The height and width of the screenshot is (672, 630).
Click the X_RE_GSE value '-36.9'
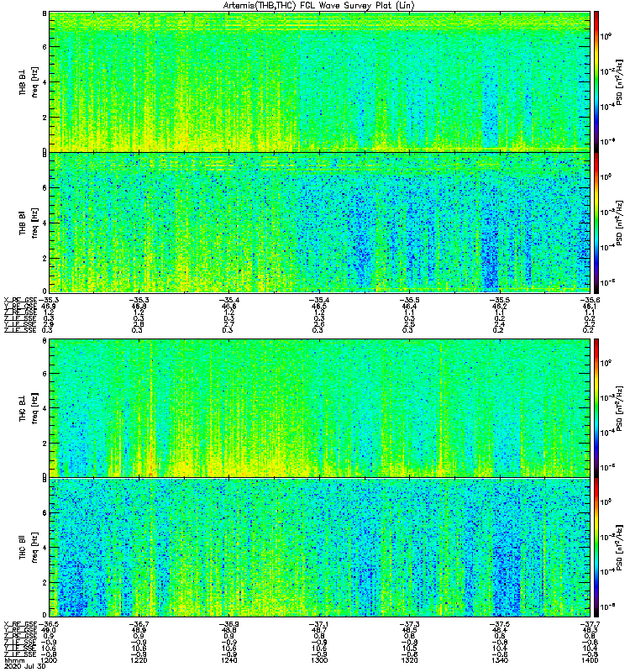coord(229,624)
